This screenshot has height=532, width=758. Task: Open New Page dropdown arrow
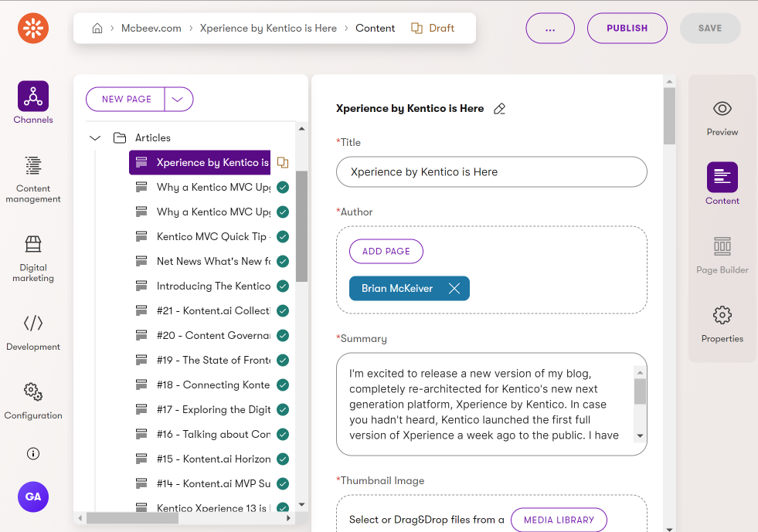[x=178, y=99]
